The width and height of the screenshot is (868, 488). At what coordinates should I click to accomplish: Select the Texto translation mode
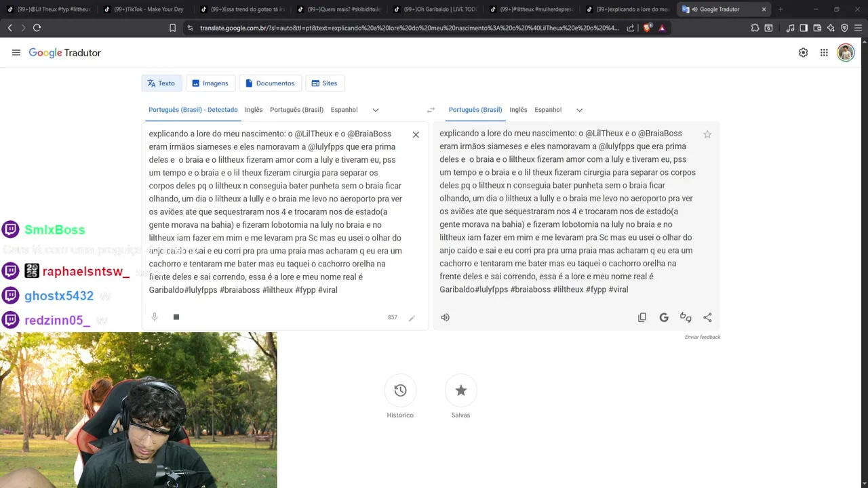click(161, 83)
